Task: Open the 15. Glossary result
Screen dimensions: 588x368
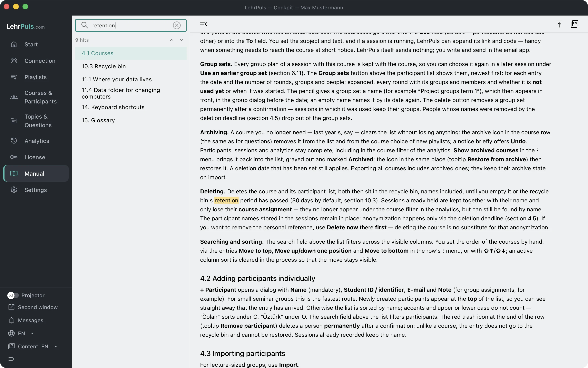Action: pos(131,120)
